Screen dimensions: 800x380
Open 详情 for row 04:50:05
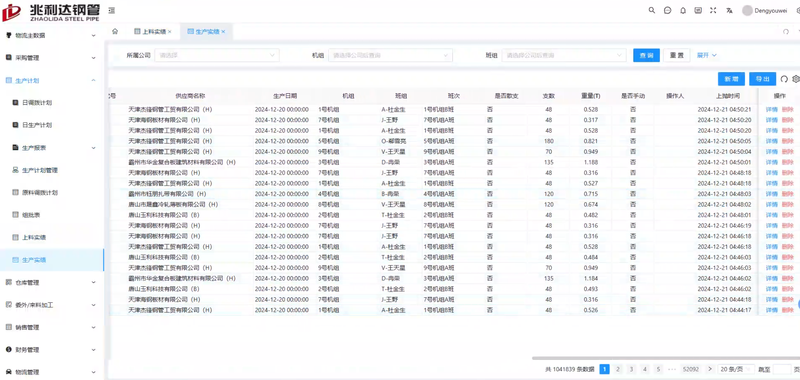[x=771, y=141]
